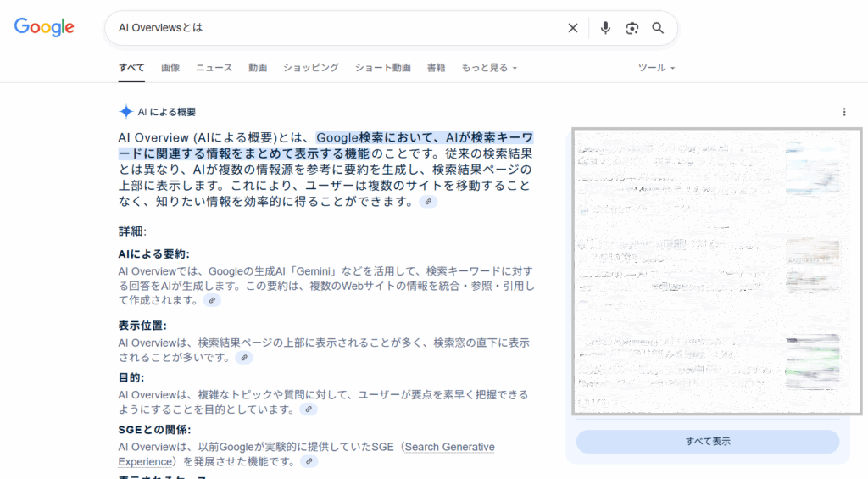Open the 動画 tab
The height and width of the screenshot is (479, 868).
pyautogui.click(x=258, y=68)
